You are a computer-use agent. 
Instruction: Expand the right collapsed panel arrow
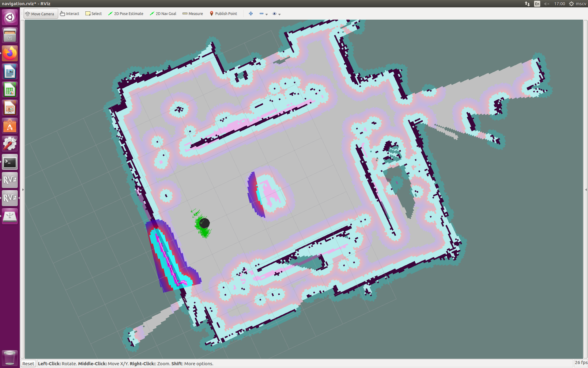[586, 190]
